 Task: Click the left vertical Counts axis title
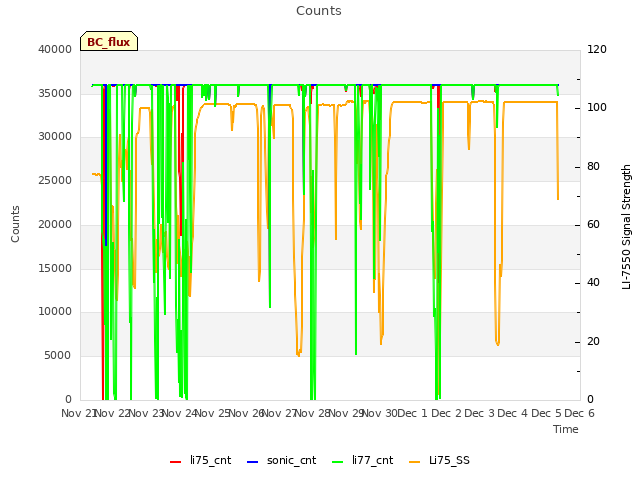click(x=15, y=224)
